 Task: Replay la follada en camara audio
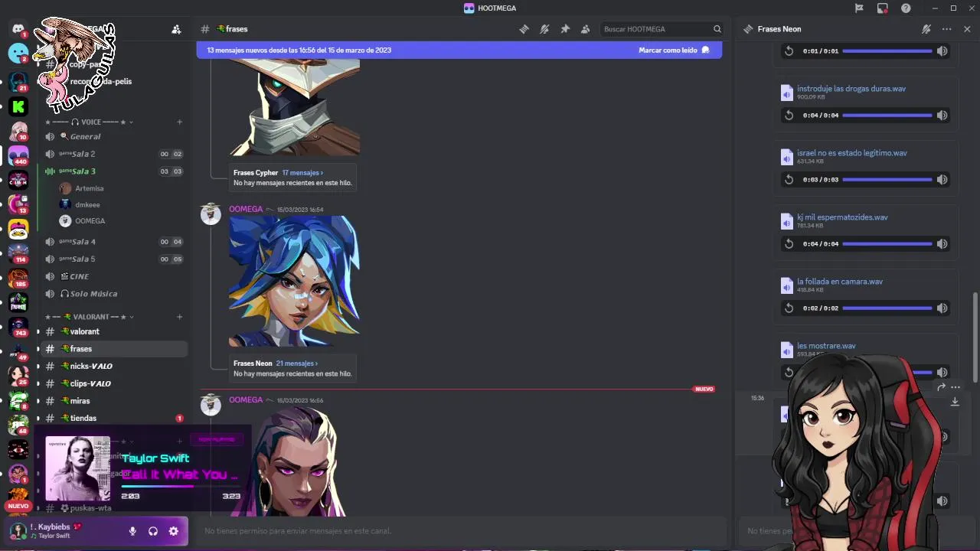789,308
